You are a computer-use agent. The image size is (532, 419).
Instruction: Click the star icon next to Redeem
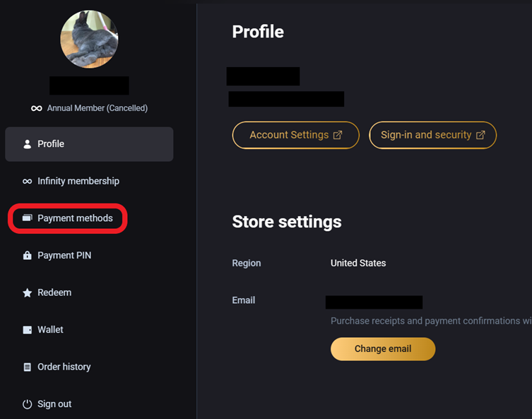27,293
